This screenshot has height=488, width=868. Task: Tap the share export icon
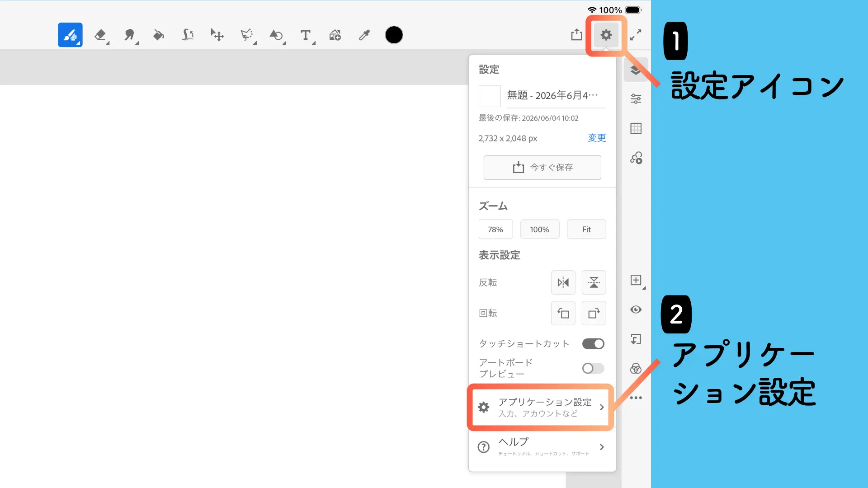[576, 34]
